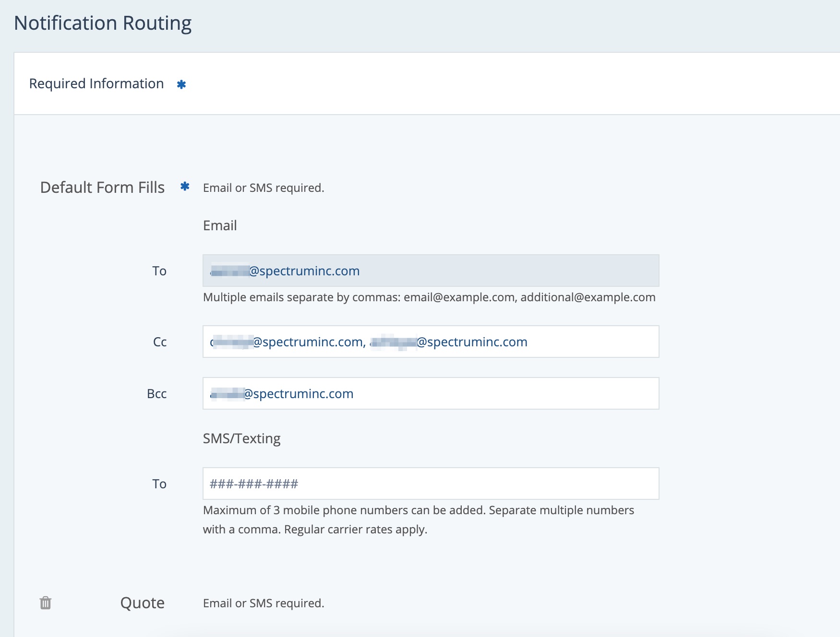Click the Cc field label
Viewport: 840px width, 637px height.
160,342
